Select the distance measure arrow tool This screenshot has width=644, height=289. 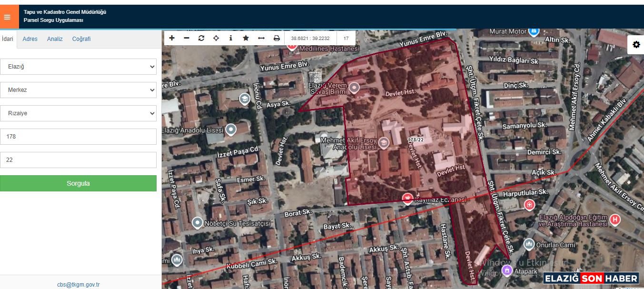pos(261,38)
